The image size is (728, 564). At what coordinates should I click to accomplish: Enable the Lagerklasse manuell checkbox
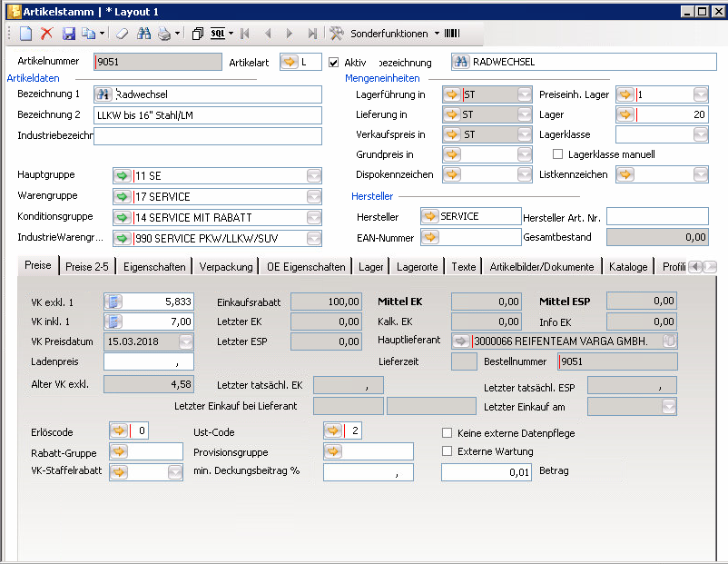coord(558,154)
